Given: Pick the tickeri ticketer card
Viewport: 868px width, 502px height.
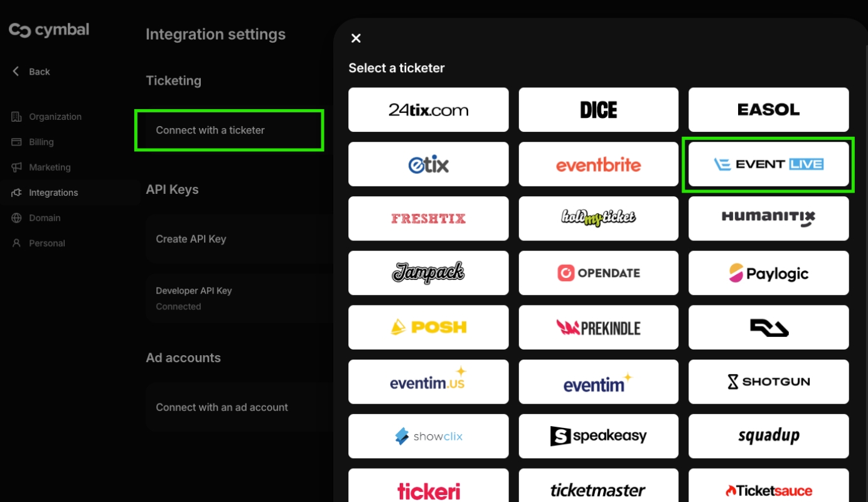Looking at the screenshot, I should tap(428, 486).
